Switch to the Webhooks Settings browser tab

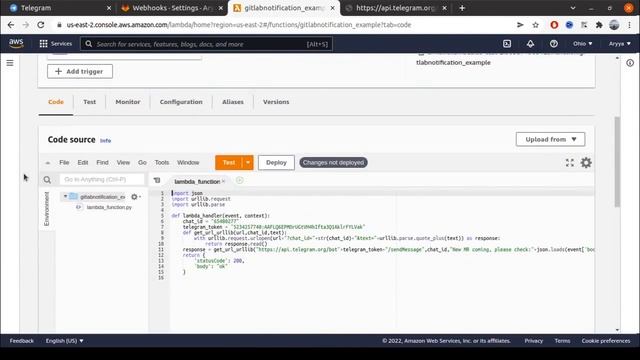pos(173,8)
